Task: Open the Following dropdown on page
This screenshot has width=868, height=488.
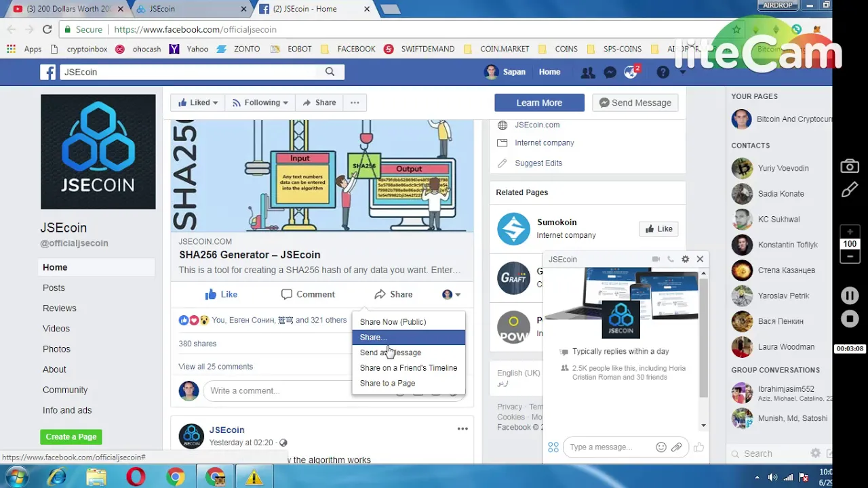Action: click(260, 103)
